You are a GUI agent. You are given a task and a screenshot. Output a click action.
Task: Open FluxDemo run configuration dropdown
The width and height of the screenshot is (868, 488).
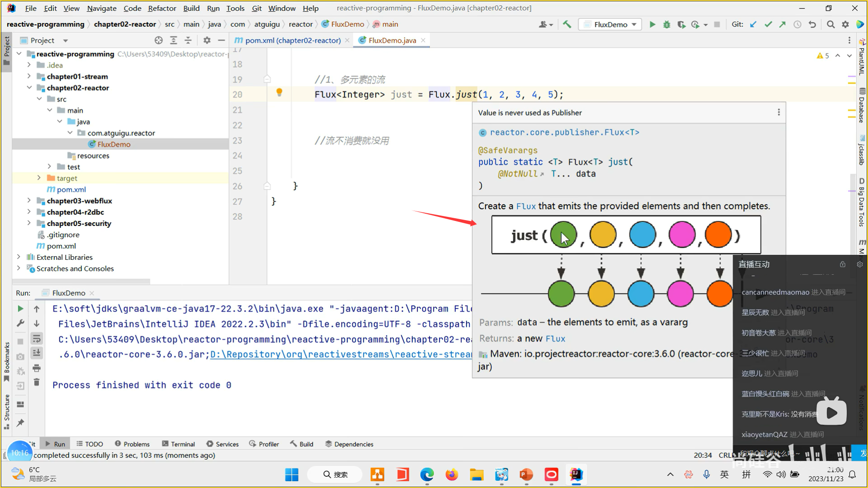[634, 24]
